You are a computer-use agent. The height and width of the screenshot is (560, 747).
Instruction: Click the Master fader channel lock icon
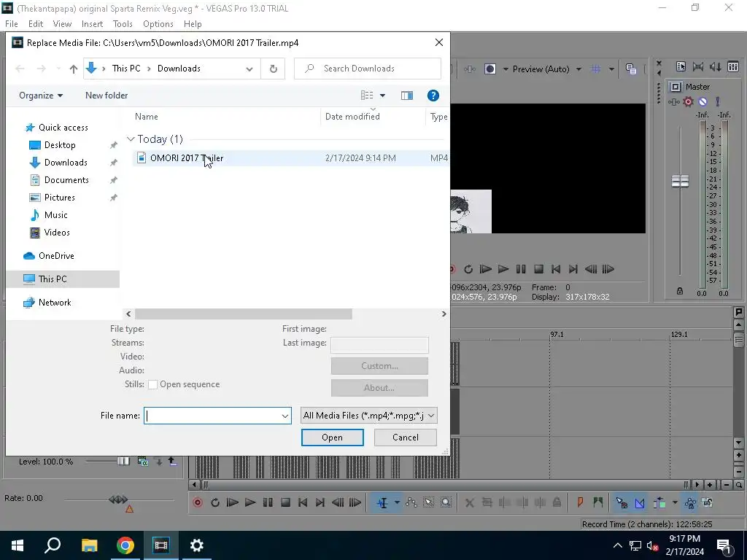pyautogui.click(x=680, y=291)
